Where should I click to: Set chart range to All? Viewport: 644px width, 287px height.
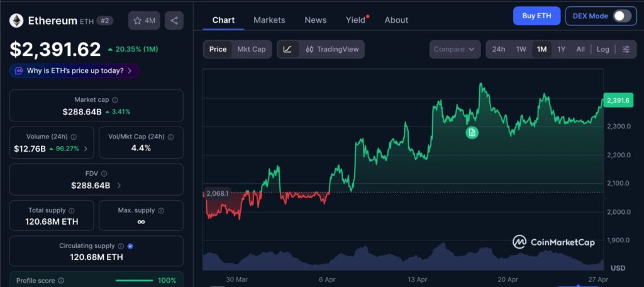click(580, 49)
